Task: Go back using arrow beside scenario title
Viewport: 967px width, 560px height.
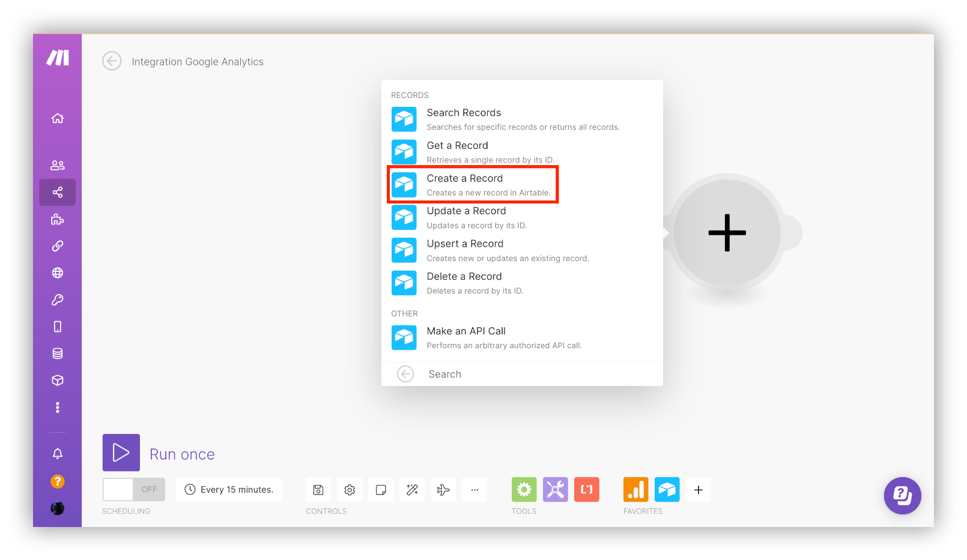Action: tap(112, 61)
